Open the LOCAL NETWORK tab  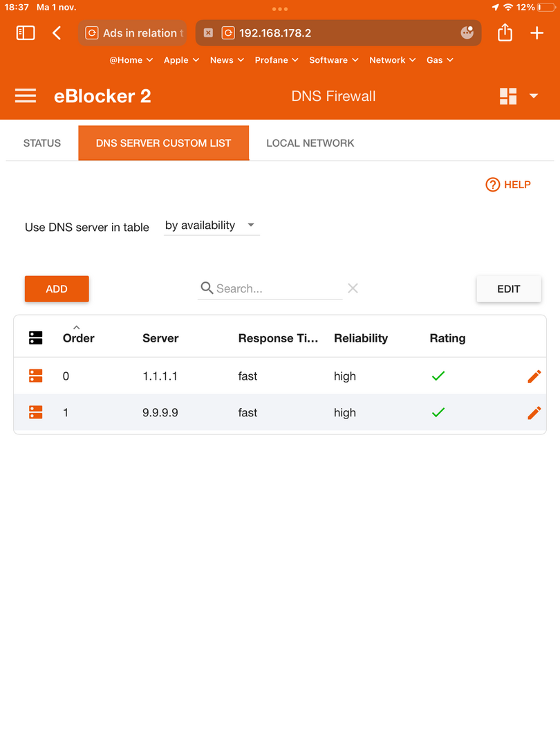(x=310, y=143)
